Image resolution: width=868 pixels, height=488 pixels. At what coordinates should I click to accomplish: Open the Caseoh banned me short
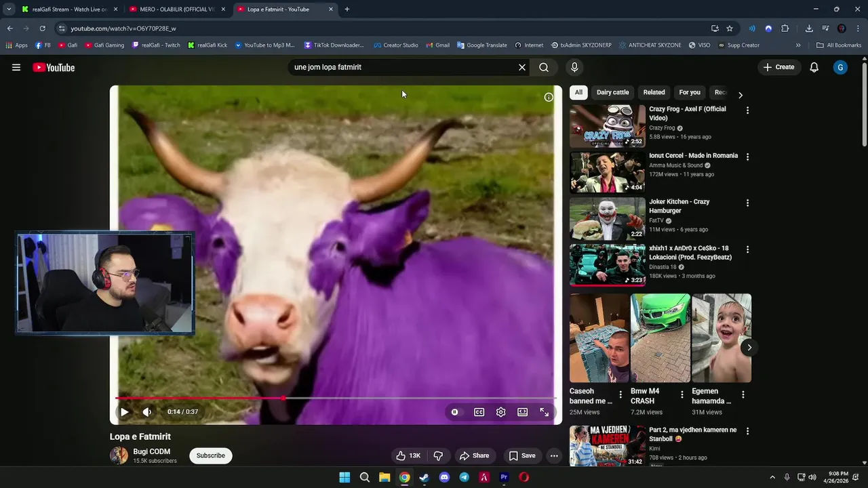pyautogui.click(x=599, y=338)
